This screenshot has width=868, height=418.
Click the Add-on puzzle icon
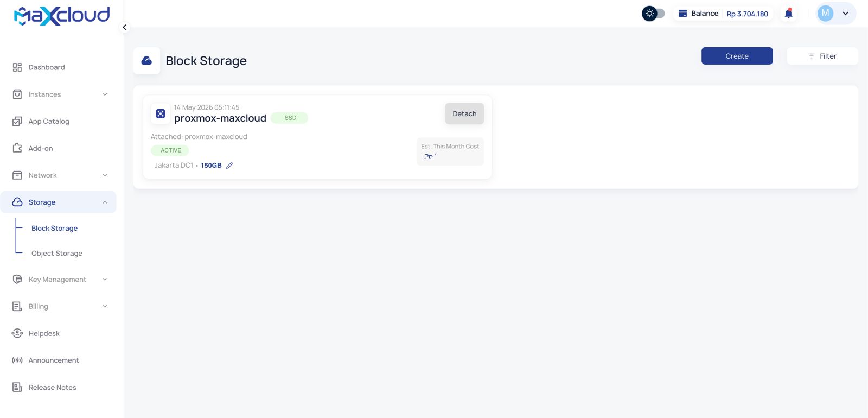(17, 148)
